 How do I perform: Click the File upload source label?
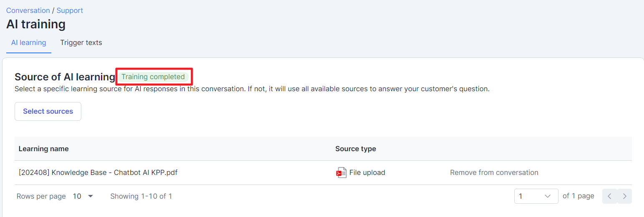(367, 172)
